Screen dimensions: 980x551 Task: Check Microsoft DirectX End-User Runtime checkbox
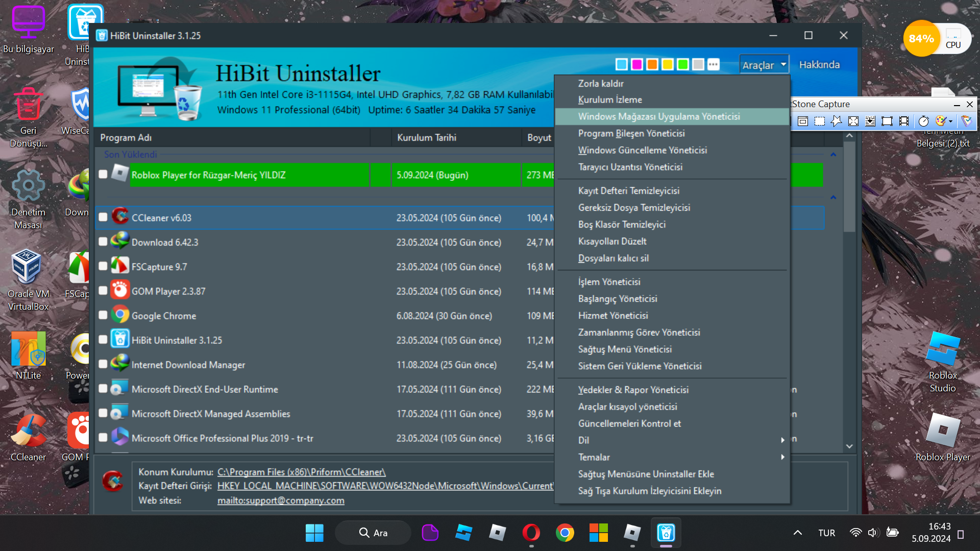[x=103, y=389]
